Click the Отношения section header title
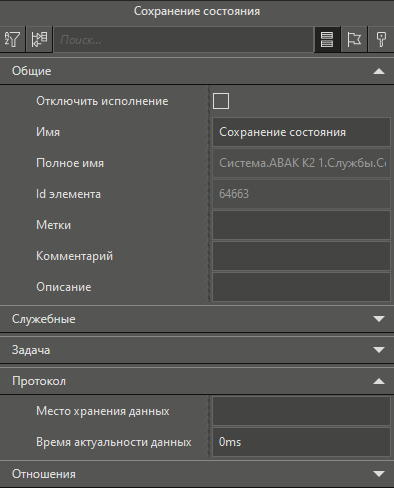This screenshot has width=394, height=488. point(44,474)
